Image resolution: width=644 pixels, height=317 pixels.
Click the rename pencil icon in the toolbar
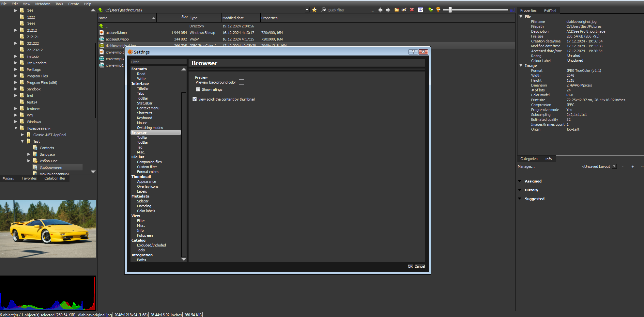click(x=404, y=10)
